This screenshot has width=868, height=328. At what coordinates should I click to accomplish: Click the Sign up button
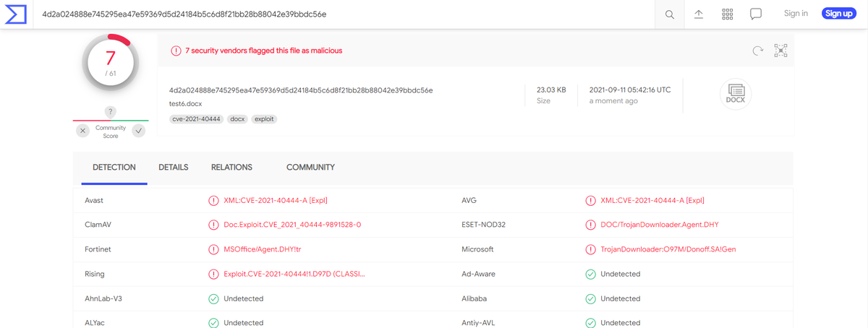click(x=839, y=13)
